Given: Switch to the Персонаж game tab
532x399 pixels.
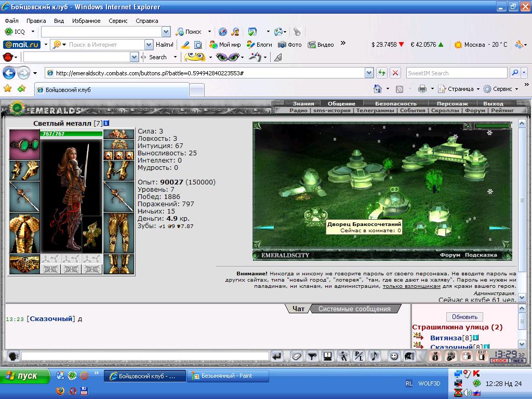Looking at the screenshot, I should coord(453,103).
